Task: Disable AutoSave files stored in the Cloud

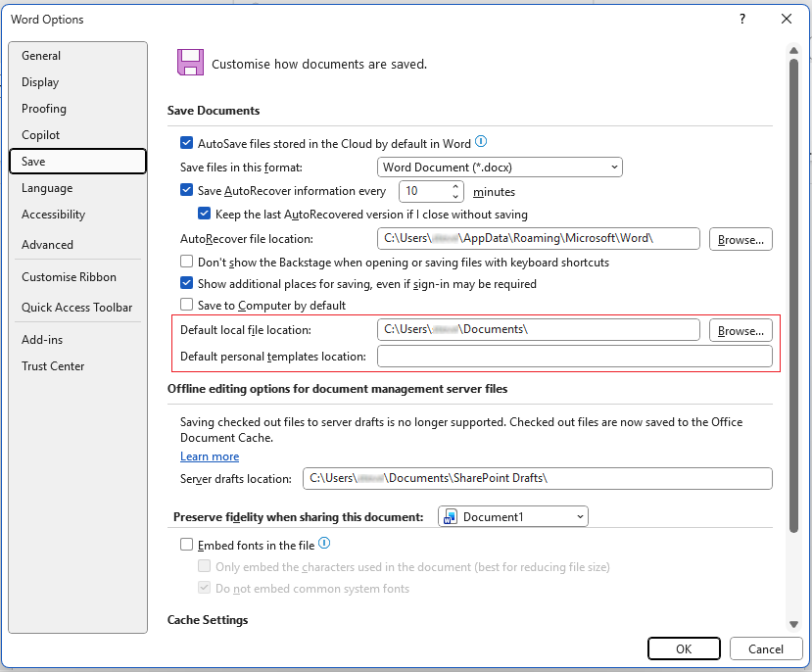Action: (186, 143)
